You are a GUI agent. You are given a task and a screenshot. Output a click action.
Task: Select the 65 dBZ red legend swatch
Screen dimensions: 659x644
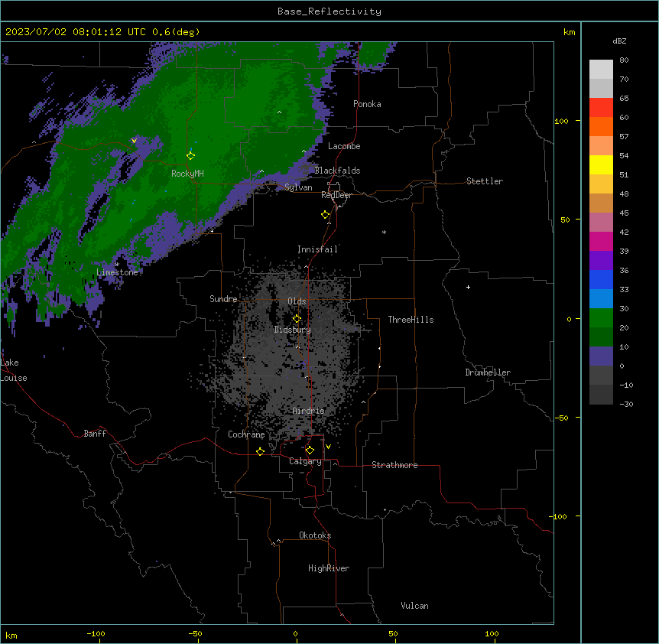[x=601, y=108]
